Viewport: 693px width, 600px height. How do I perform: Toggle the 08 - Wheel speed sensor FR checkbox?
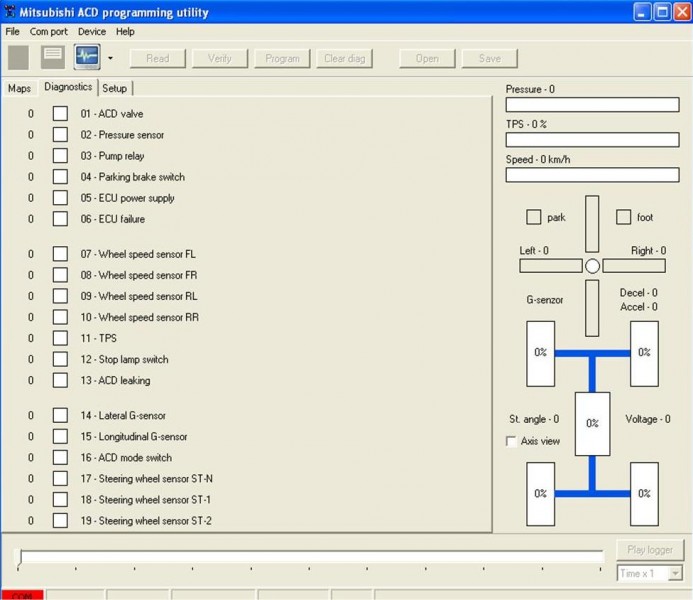click(x=60, y=275)
